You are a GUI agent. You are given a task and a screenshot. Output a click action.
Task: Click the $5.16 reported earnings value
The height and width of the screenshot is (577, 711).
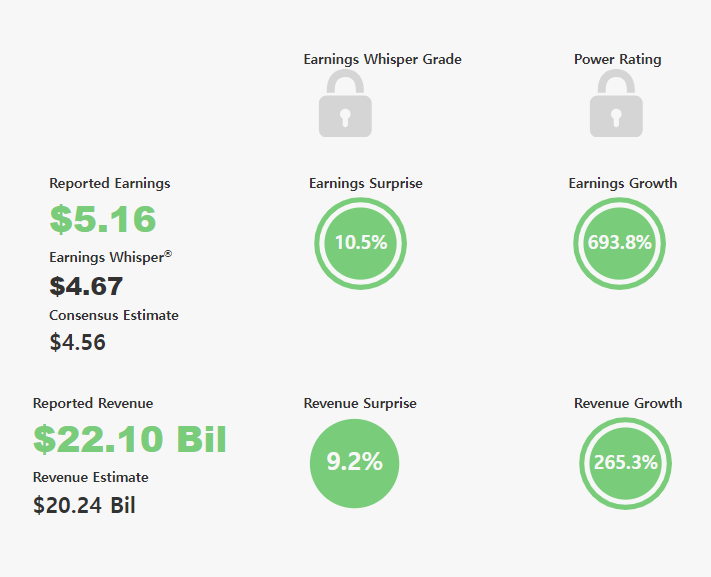point(103,219)
